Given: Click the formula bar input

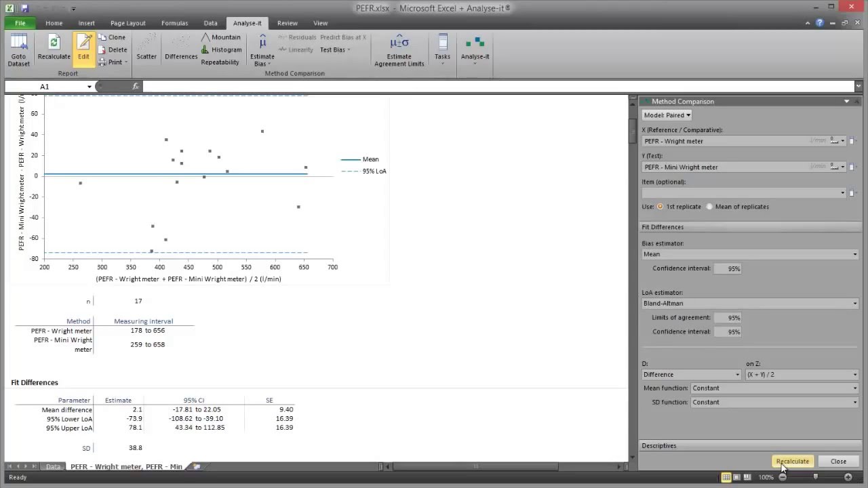Looking at the screenshot, I should (498, 86).
